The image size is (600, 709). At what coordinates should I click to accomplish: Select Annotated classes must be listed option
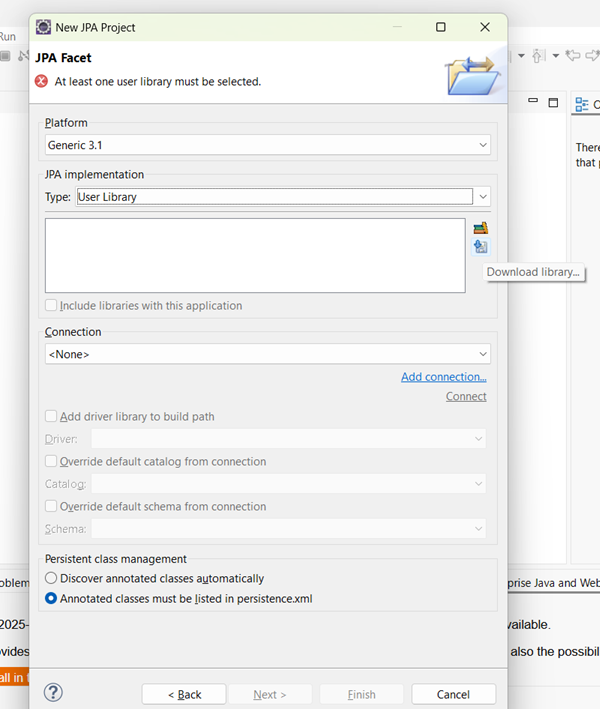click(51, 599)
